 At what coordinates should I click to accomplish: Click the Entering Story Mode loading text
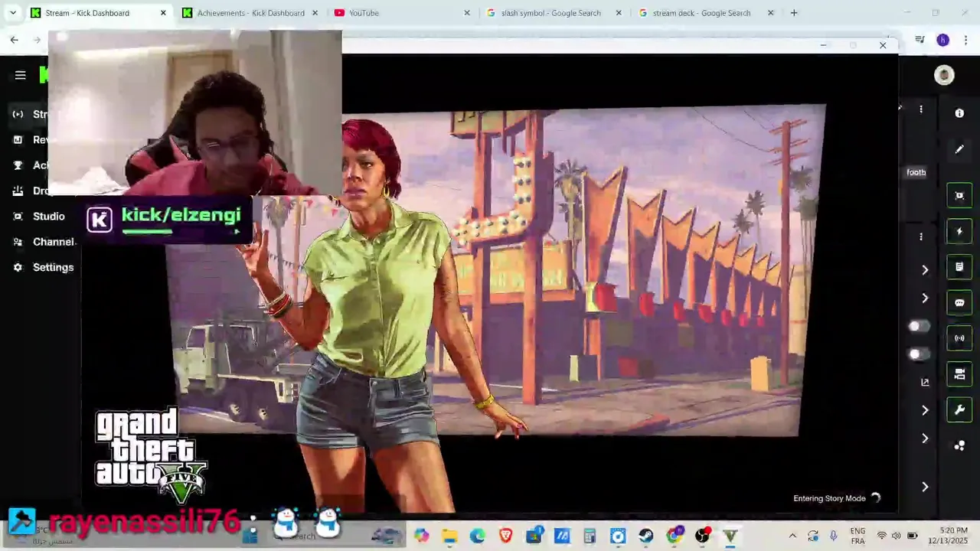(x=829, y=498)
